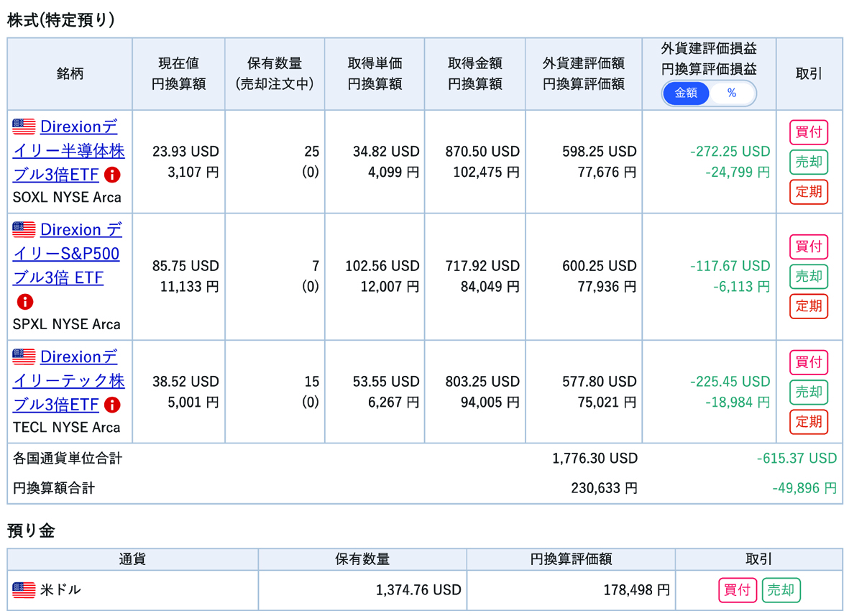The width and height of the screenshot is (849, 616).
Task: Click the red info icon beside TECL name
Action: [x=112, y=405]
